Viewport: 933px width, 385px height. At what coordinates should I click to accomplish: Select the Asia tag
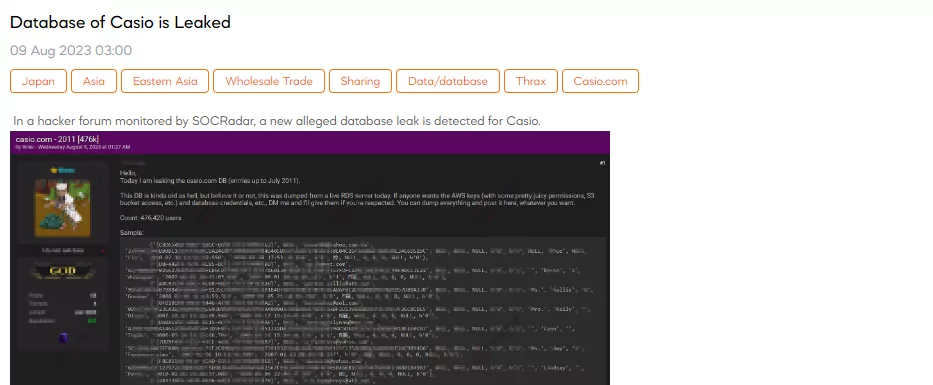coord(94,81)
